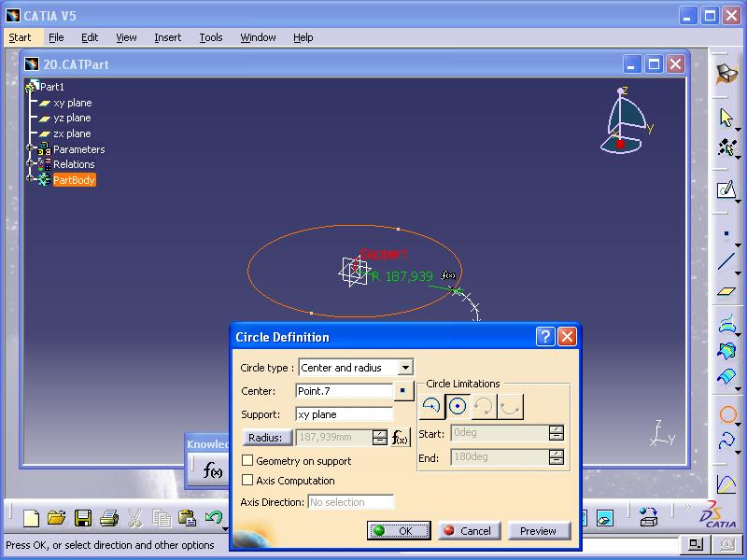This screenshot has width=747, height=560.
Task: Check the Axis Computation option
Action: [x=247, y=481]
